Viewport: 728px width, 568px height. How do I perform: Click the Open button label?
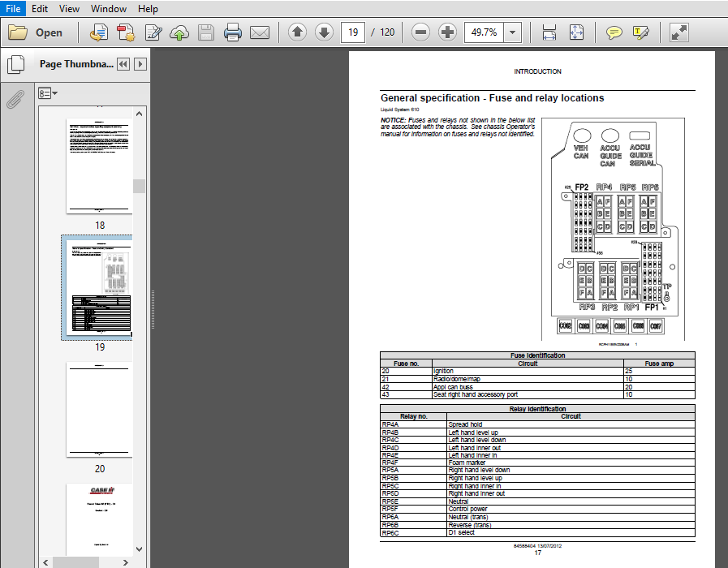(x=49, y=32)
